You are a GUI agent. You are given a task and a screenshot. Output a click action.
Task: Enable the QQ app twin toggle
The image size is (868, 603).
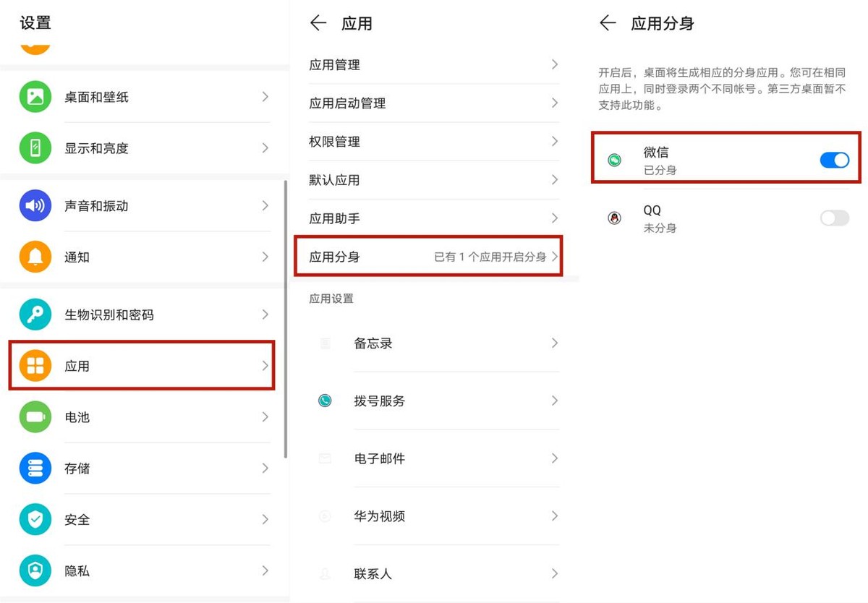tap(834, 218)
